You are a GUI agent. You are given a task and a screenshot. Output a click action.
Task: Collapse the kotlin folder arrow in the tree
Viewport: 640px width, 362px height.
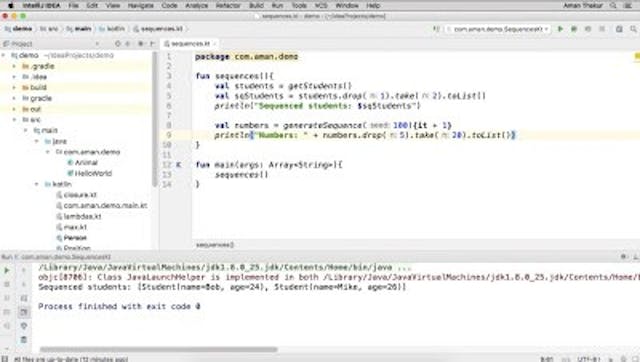point(37,184)
